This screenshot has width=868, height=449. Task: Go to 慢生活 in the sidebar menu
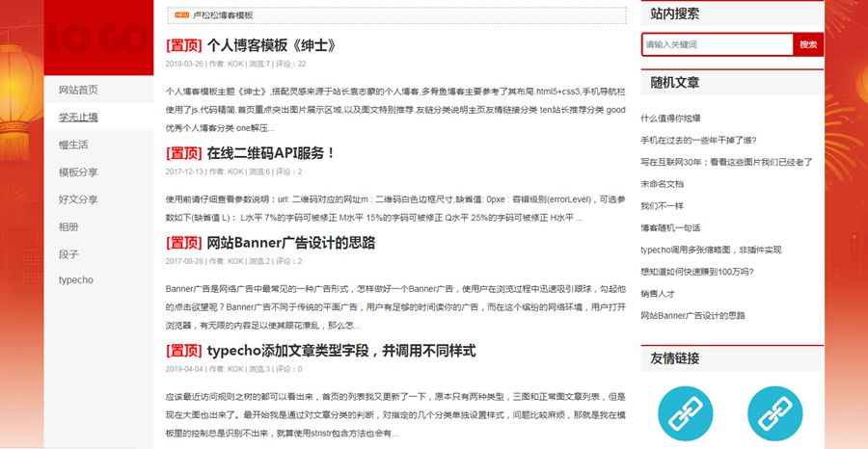[x=73, y=145]
